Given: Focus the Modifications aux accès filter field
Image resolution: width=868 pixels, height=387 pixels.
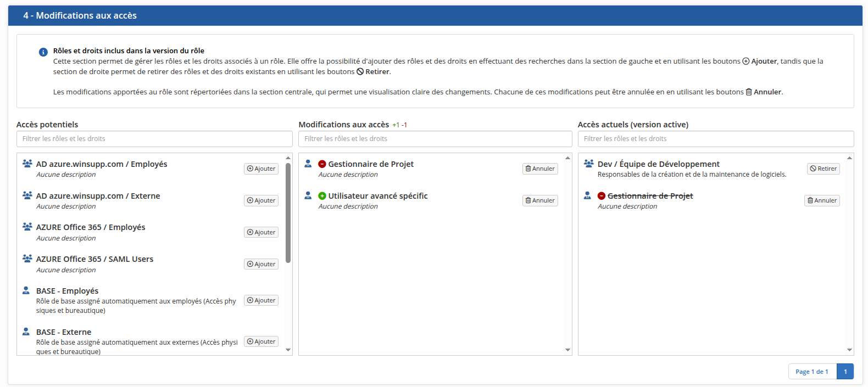Looking at the screenshot, I should tap(435, 139).
